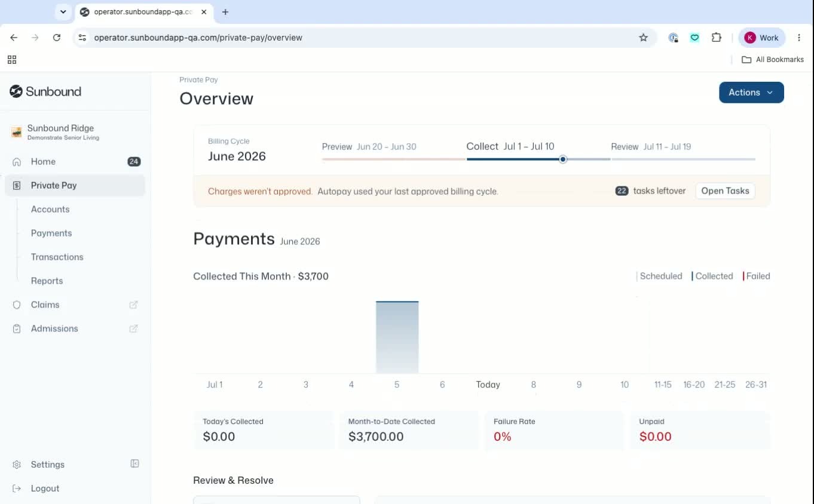Reload the page
The image size is (814, 504).
pos(57,38)
